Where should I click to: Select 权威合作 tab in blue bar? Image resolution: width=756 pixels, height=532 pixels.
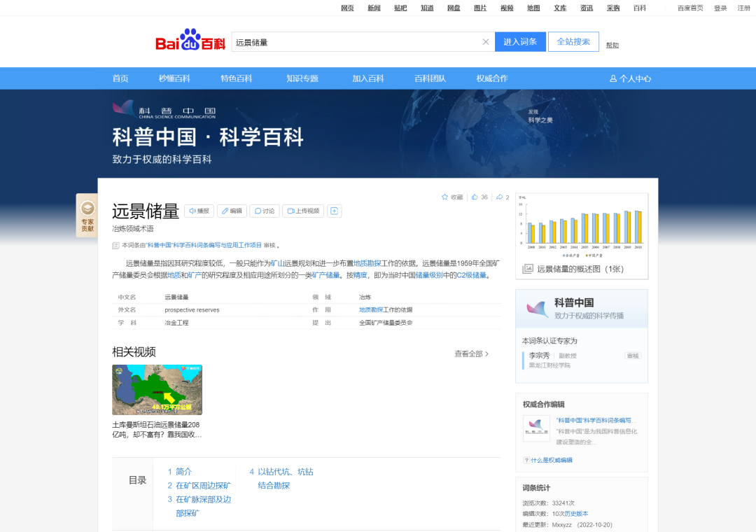(x=492, y=78)
